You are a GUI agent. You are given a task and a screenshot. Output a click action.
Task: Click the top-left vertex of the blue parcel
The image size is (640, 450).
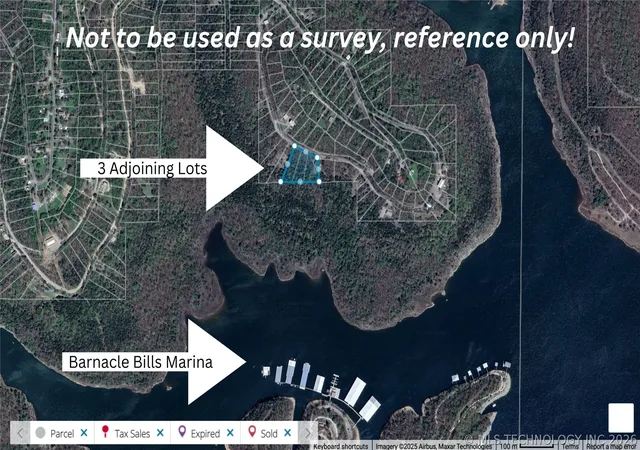[x=294, y=146]
